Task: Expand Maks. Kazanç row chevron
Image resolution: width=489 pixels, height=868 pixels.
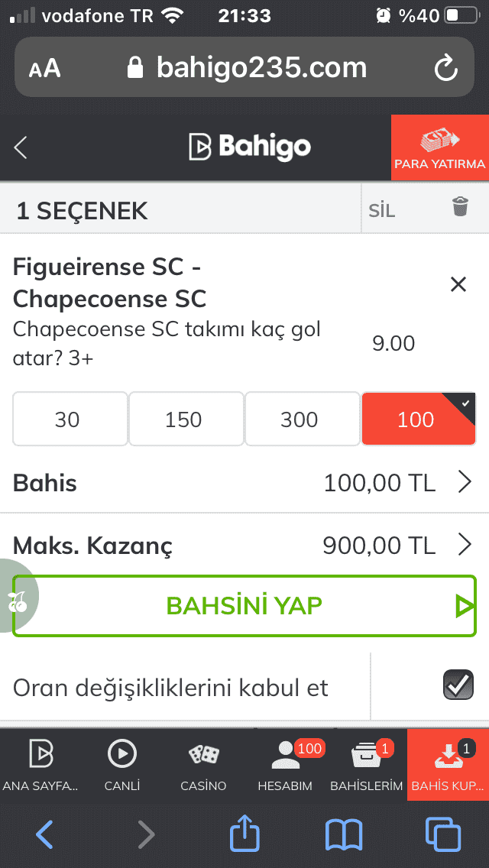Action: point(465,546)
